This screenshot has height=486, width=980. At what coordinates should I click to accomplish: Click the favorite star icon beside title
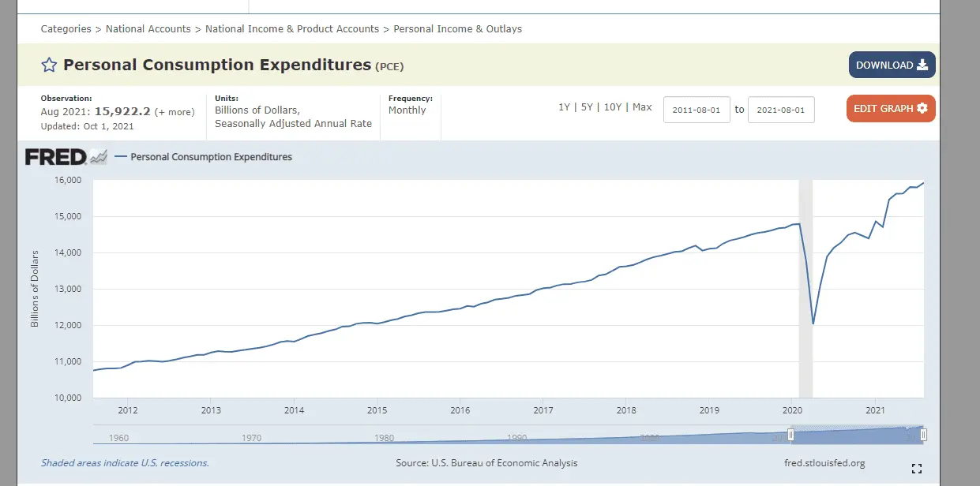coord(49,65)
